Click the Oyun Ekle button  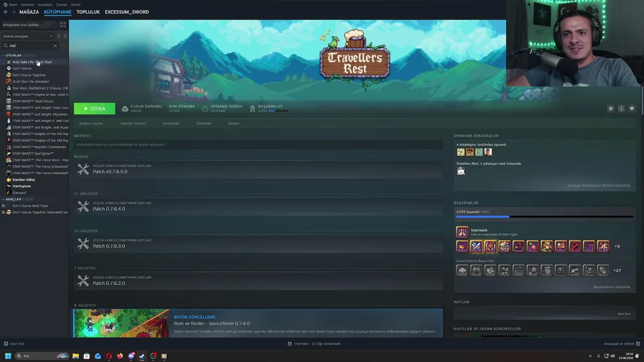(14, 344)
